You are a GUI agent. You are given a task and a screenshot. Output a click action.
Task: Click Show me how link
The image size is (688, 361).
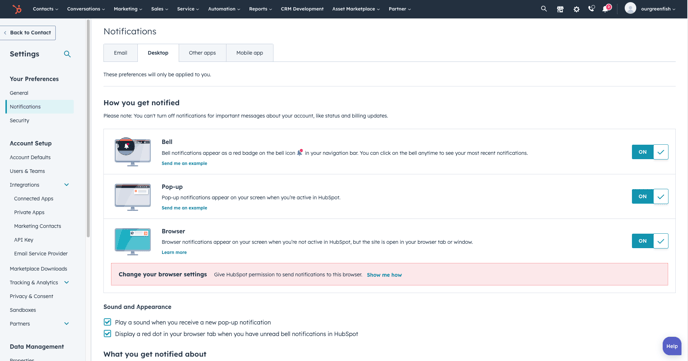pyautogui.click(x=384, y=275)
